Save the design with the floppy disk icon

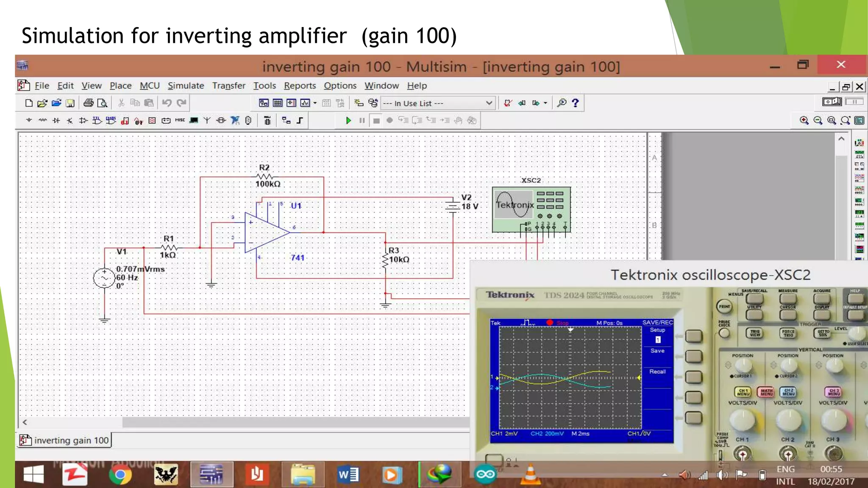pos(70,103)
